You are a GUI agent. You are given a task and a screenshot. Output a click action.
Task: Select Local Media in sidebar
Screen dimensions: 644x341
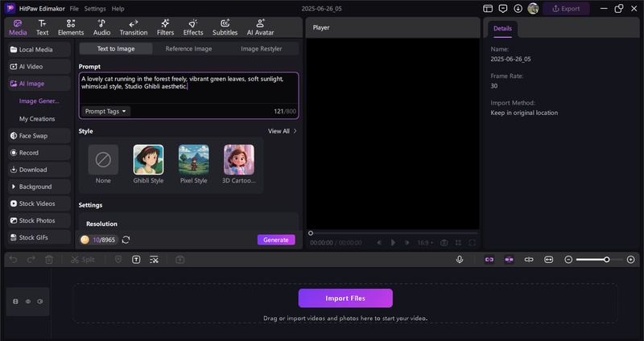pos(39,49)
